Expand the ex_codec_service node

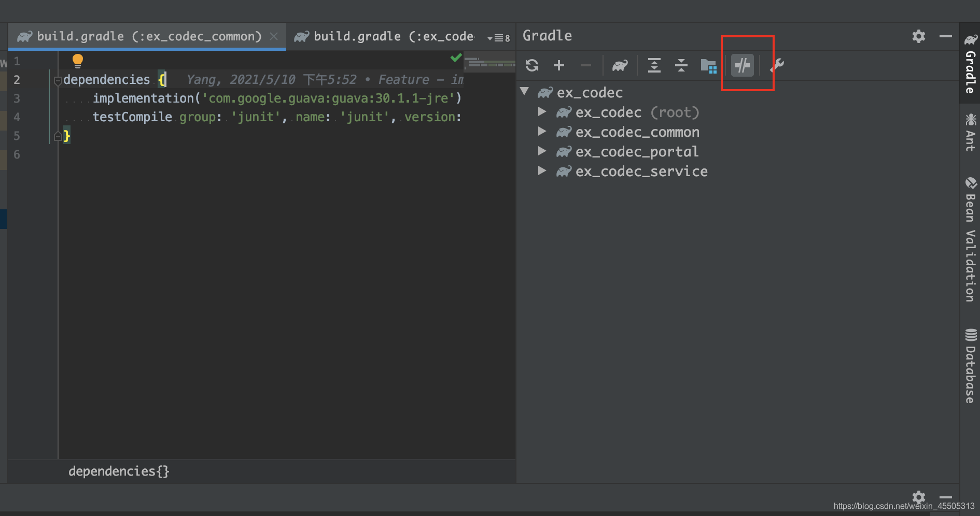542,170
